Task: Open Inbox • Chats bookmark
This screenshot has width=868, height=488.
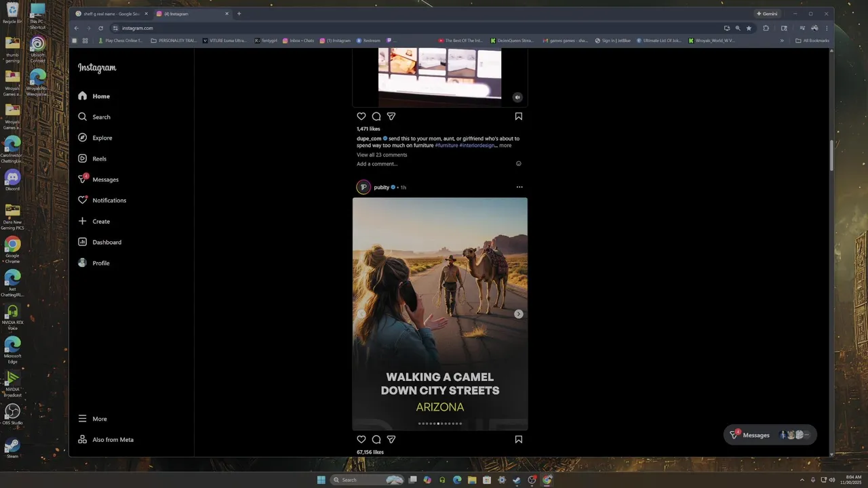Action: click(x=298, y=41)
